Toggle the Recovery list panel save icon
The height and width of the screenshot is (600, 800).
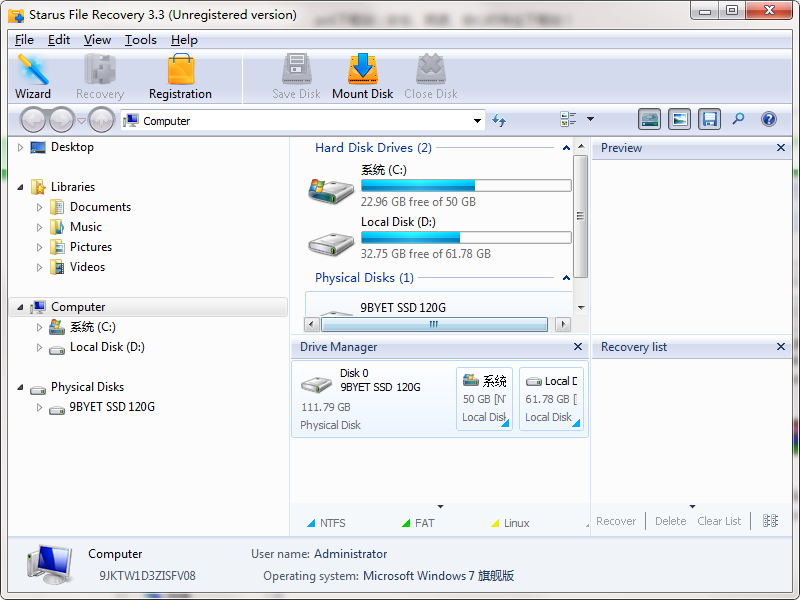click(x=709, y=119)
